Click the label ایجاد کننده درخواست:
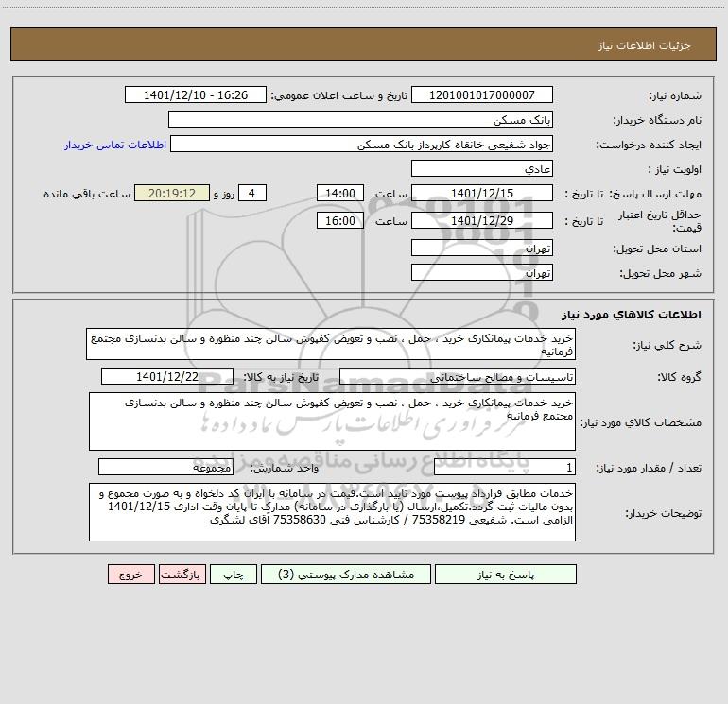This screenshot has width=728, height=704. (x=649, y=145)
